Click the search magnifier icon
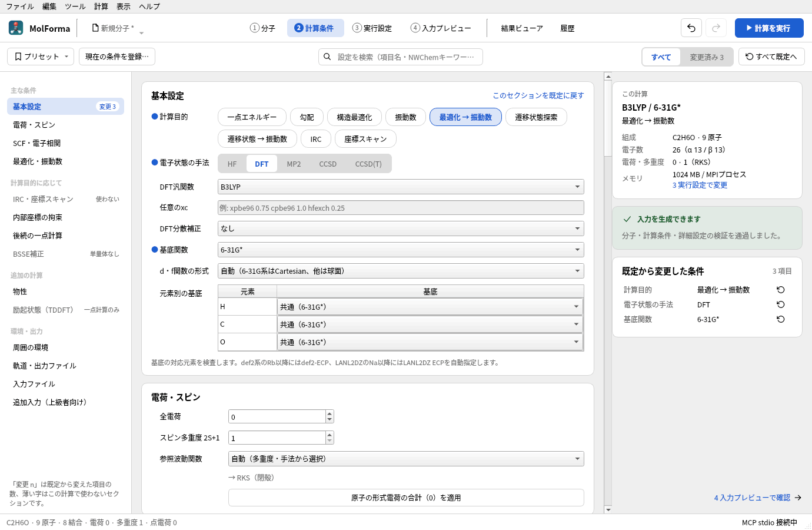The image size is (812, 530). click(327, 57)
